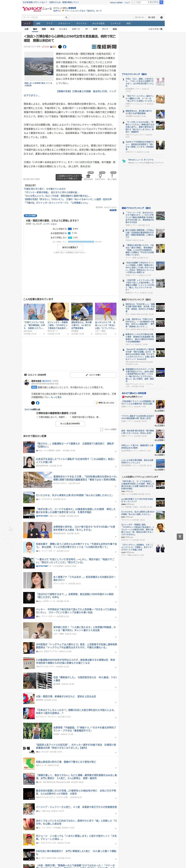This screenshot has width=186, height=868.
Task: Open the poll's 1365 comments icon
Action: [x=46, y=224]
